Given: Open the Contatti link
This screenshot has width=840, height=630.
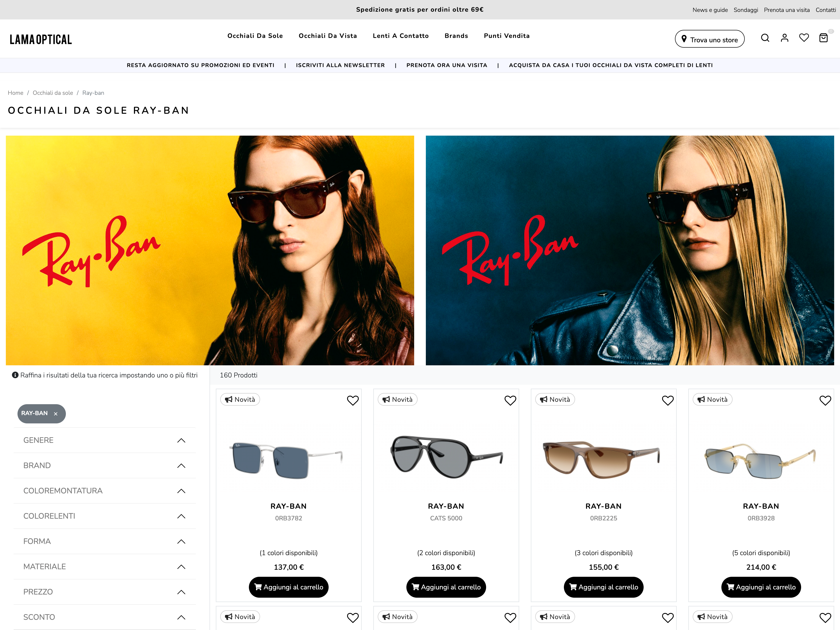Looking at the screenshot, I should (x=826, y=10).
